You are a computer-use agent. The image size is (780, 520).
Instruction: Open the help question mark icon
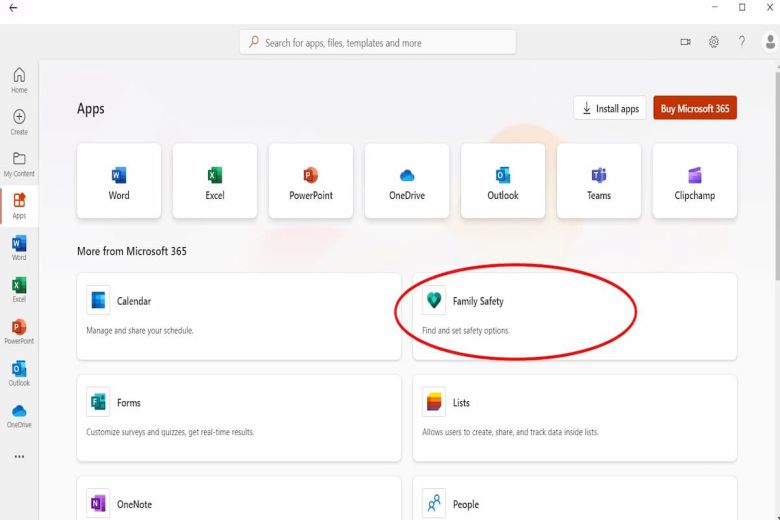tap(742, 42)
